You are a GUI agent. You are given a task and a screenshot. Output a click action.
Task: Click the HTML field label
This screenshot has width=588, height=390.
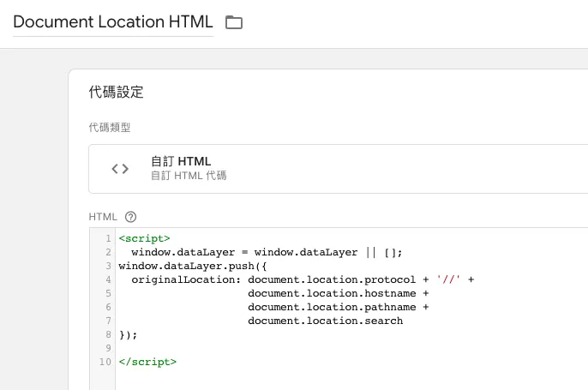click(103, 217)
